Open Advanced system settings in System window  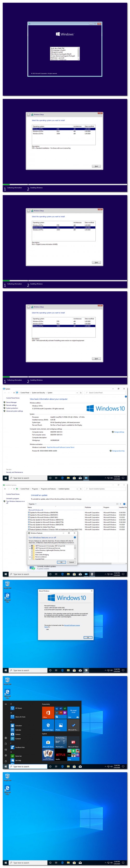point(15,411)
